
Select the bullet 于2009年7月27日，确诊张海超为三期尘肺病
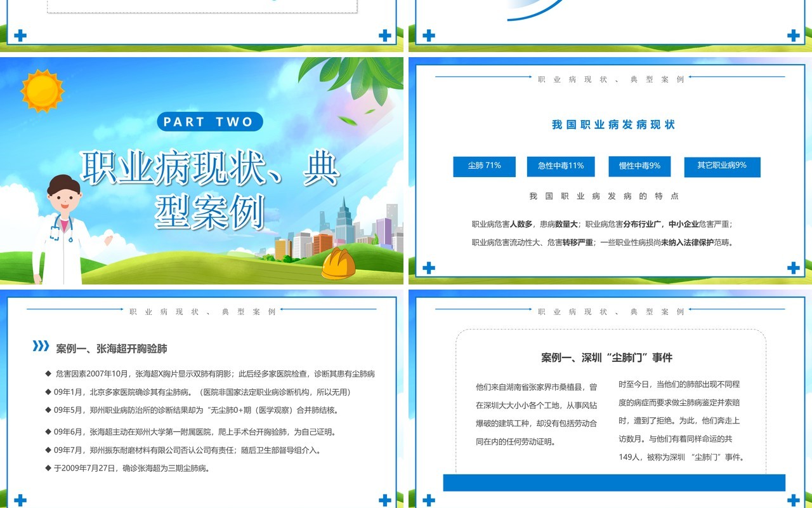click(x=128, y=469)
